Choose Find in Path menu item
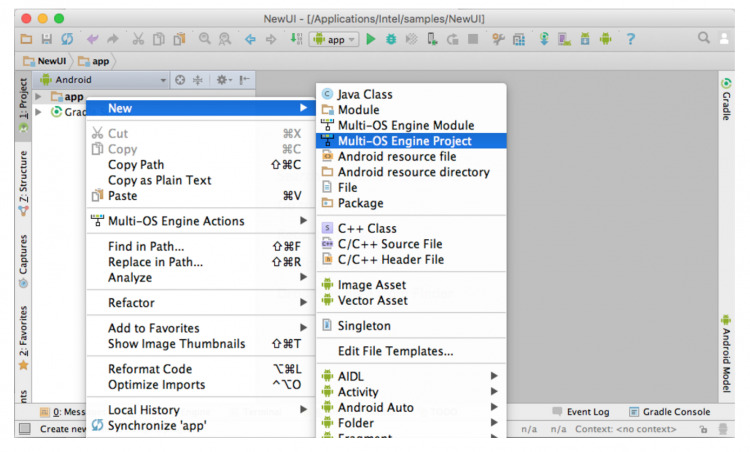The image size is (750, 452). coord(201,246)
